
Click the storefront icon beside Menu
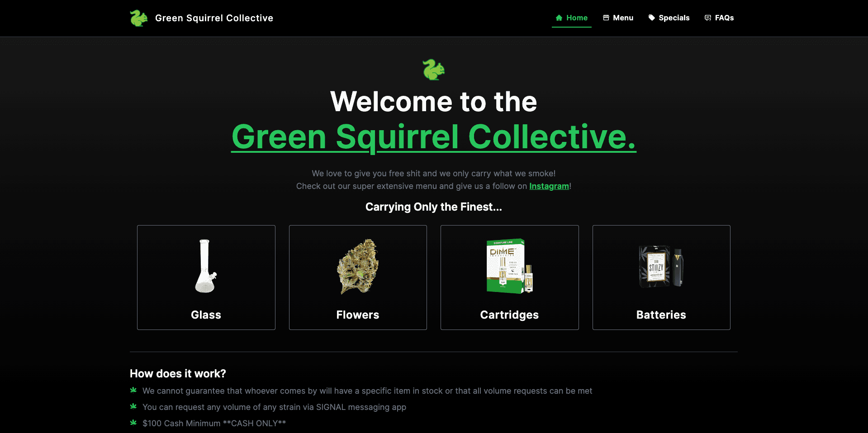point(606,18)
